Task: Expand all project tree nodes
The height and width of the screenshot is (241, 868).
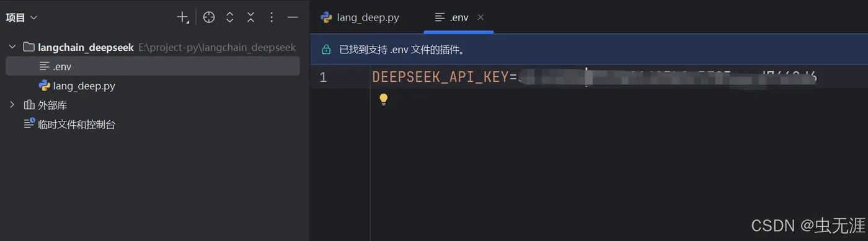Action: coord(229,17)
